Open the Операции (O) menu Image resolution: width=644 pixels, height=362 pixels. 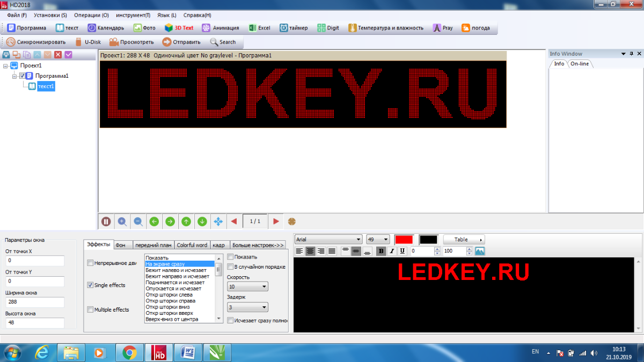coord(91,16)
